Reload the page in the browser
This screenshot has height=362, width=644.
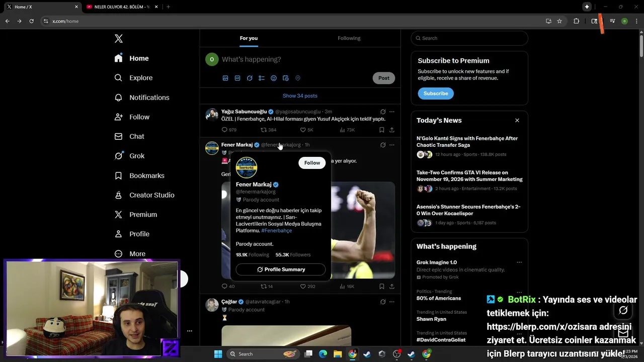[31, 21]
